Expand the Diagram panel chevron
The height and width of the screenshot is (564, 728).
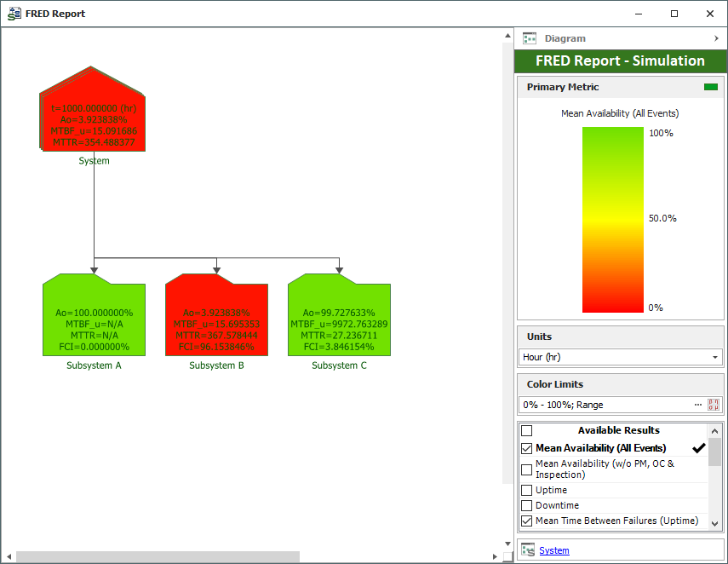point(716,38)
